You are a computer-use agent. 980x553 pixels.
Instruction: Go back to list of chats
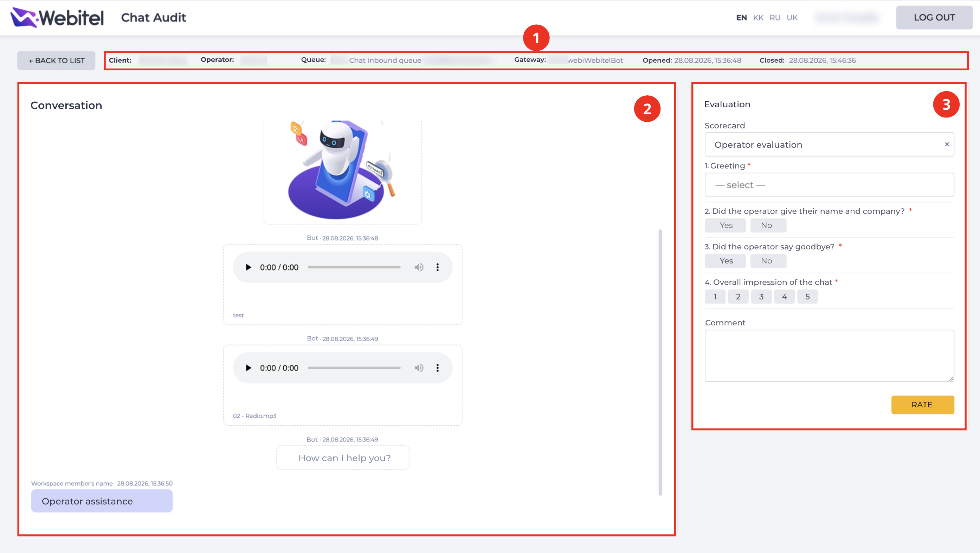[x=56, y=61]
